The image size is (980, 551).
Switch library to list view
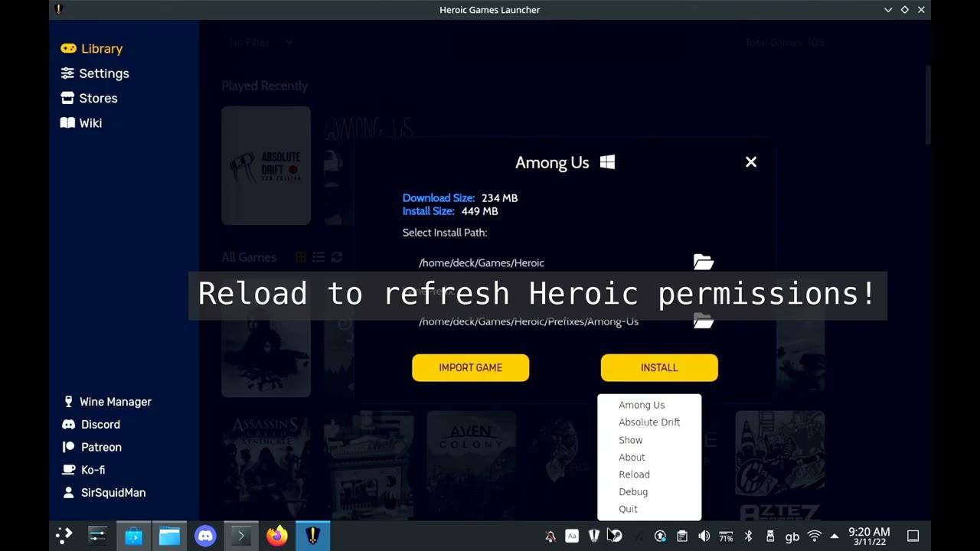[x=318, y=257]
